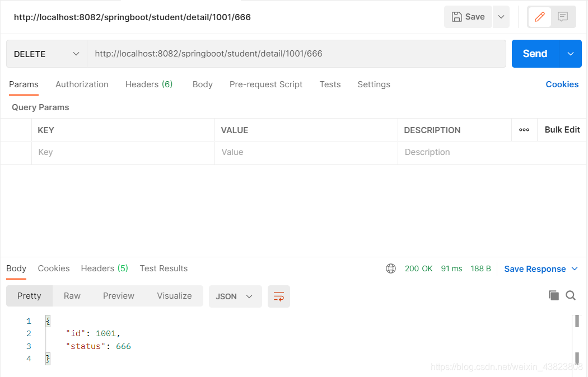
Task: Select the Preview view
Action: [x=119, y=296]
